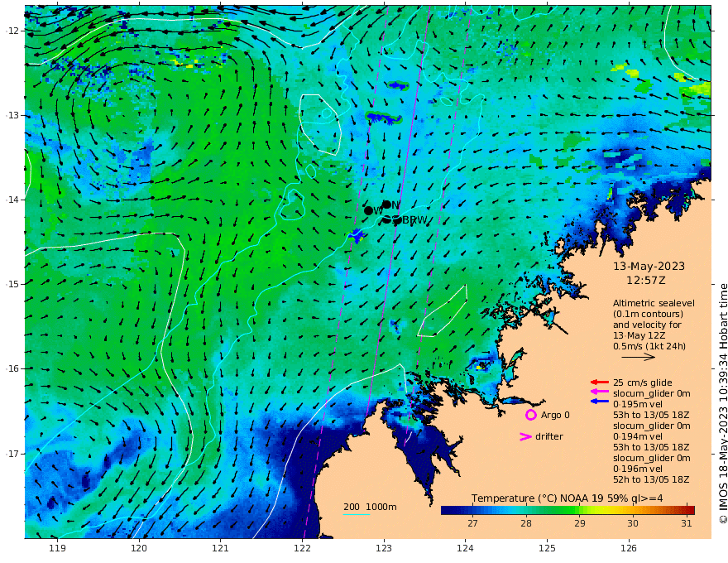Click latitude axis label -13
The image size is (728, 563).
point(12,115)
